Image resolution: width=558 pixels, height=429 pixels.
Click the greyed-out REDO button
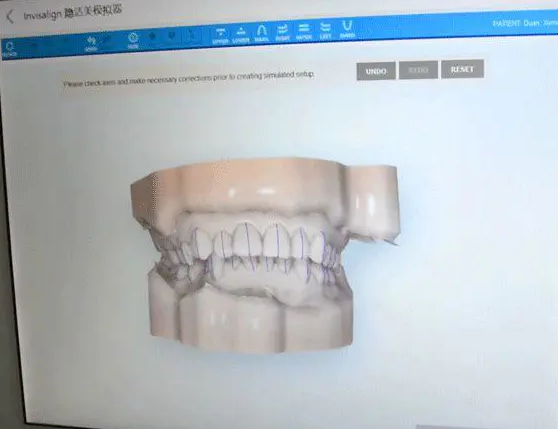pyautogui.click(x=418, y=70)
